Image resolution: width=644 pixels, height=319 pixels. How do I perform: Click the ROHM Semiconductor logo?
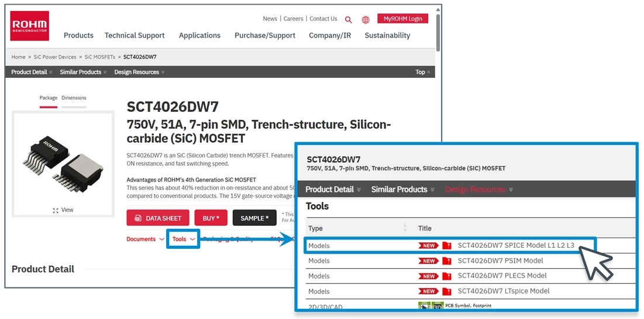pyautogui.click(x=30, y=26)
